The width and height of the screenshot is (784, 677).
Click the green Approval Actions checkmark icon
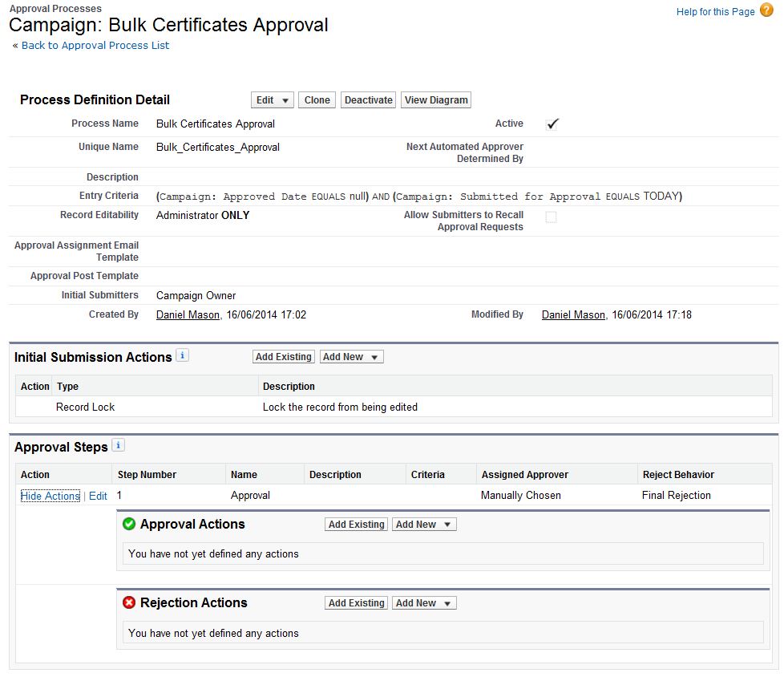point(129,524)
